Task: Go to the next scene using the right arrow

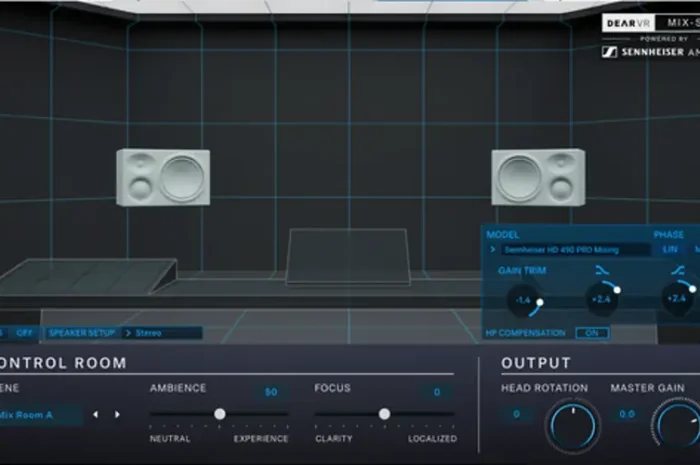Action: (x=117, y=415)
